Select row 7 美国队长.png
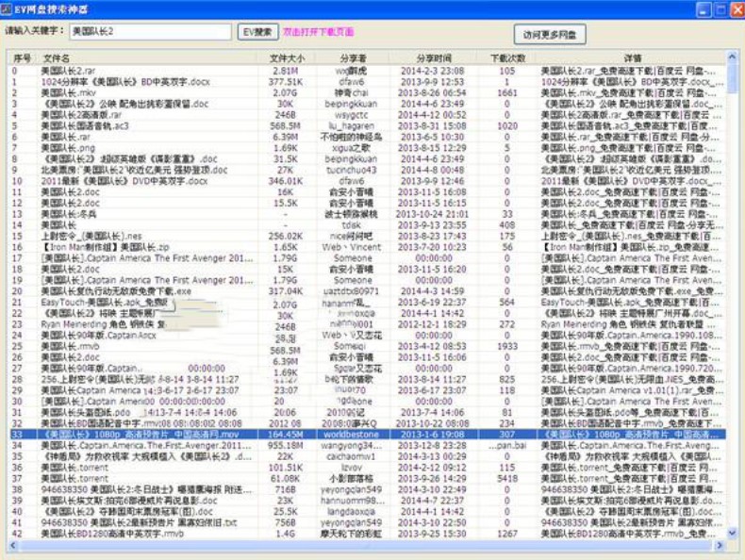This screenshot has height=560, width=745. (x=68, y=148)
